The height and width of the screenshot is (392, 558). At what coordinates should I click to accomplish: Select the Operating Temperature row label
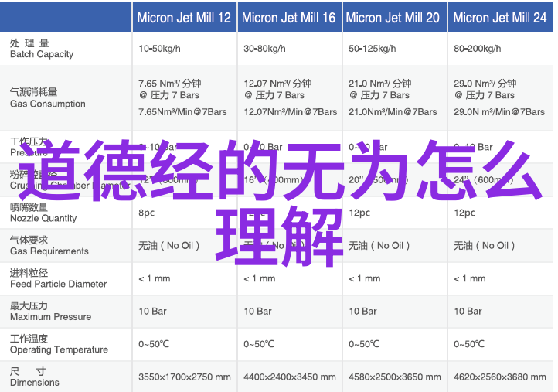[59, 344]
